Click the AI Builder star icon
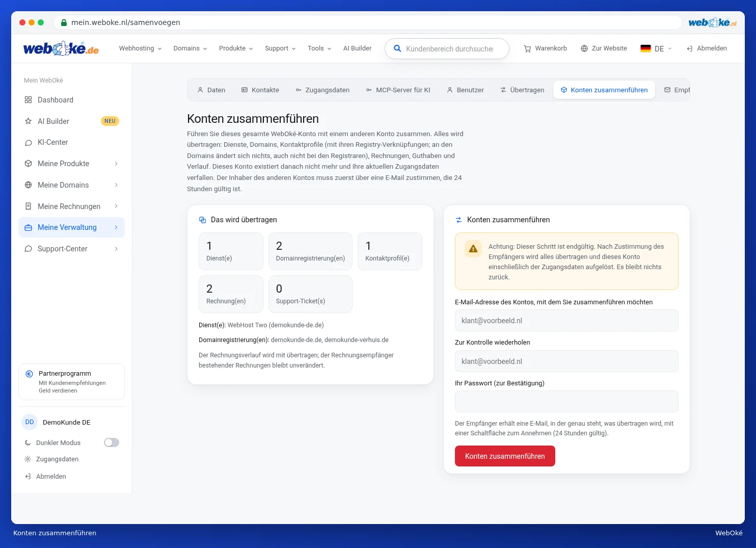This screenshot has height=548, width=756. (28, 121)
